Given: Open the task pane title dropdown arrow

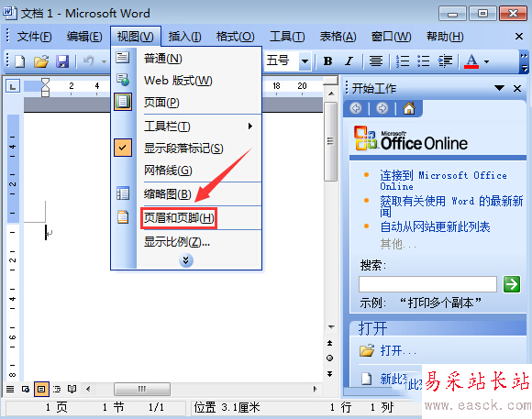Looking at the screenshot, I should click(x=499, y=88).
